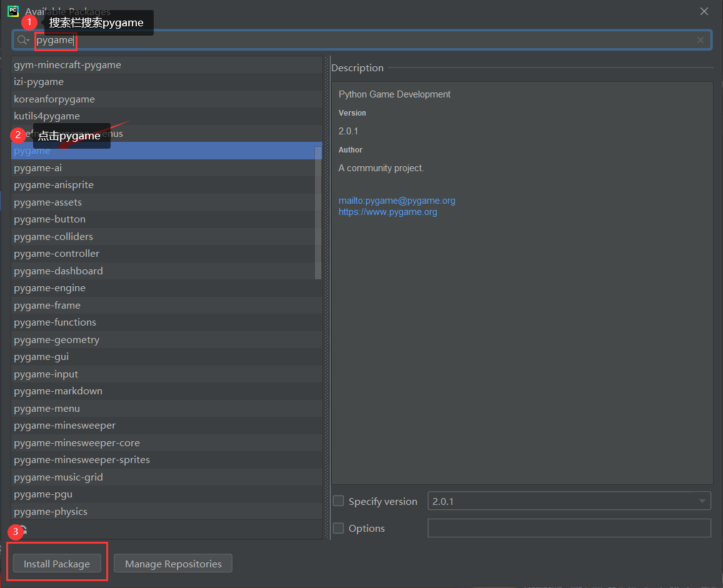Image resolution: width=723 pixels, height=588 pixels.
Task: Close the Available Packages dialog
Action: point(704,11)
